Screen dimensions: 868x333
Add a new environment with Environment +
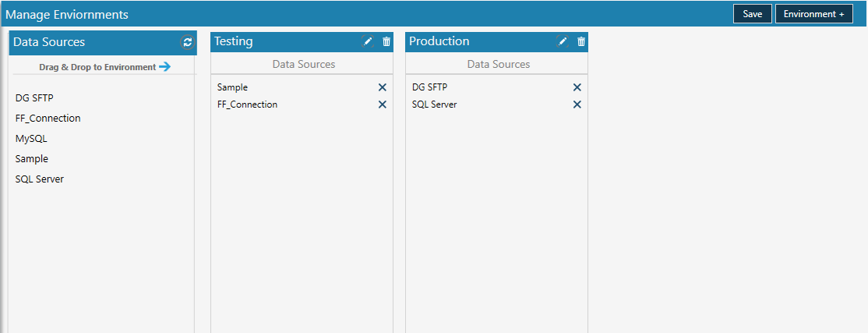click(x=813, y=14)
